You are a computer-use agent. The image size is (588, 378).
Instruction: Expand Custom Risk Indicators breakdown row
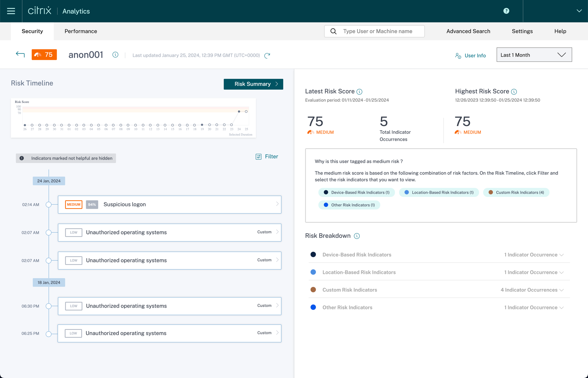561,290
